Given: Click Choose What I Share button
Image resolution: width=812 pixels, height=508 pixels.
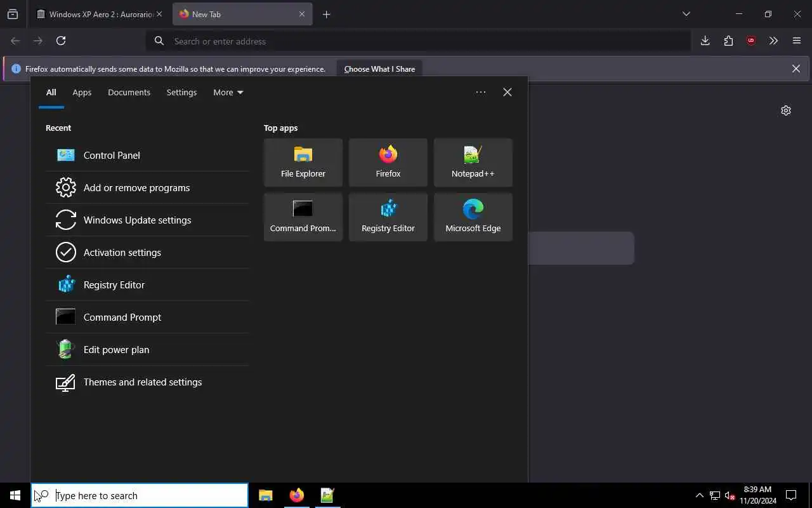Looking at the screenshot, I should pyautogui.click(x=379, y=69).
